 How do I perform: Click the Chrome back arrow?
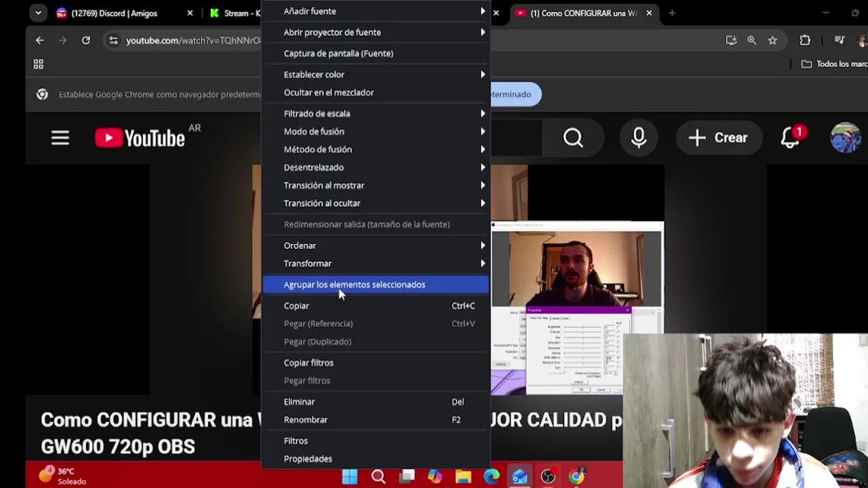[x=39, y=41]
